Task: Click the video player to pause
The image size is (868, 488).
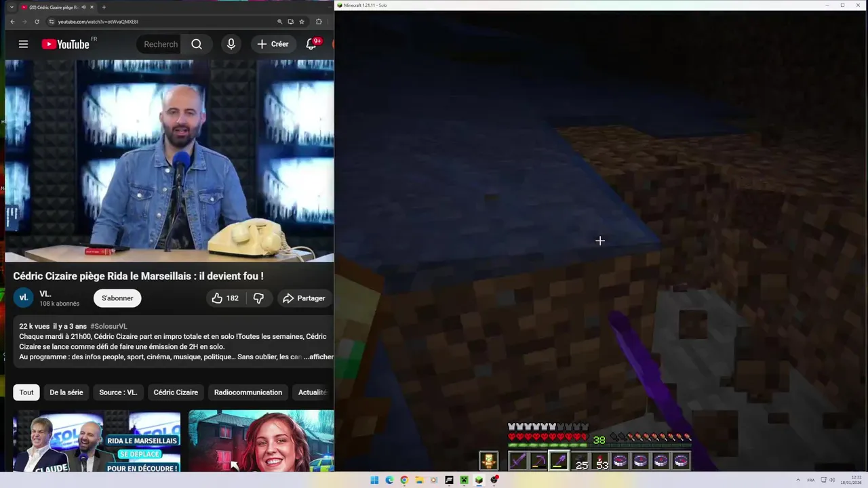Action: coord(170,161)
